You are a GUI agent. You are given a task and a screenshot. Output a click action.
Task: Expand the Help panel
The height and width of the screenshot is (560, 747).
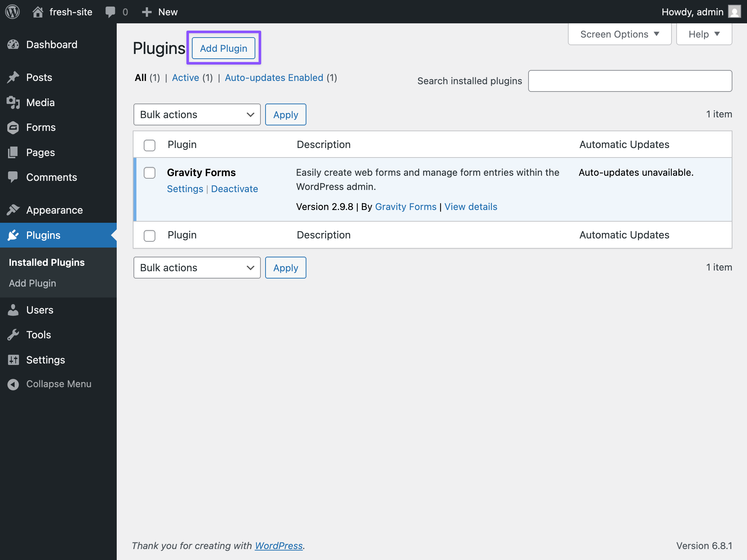(704, 34)
